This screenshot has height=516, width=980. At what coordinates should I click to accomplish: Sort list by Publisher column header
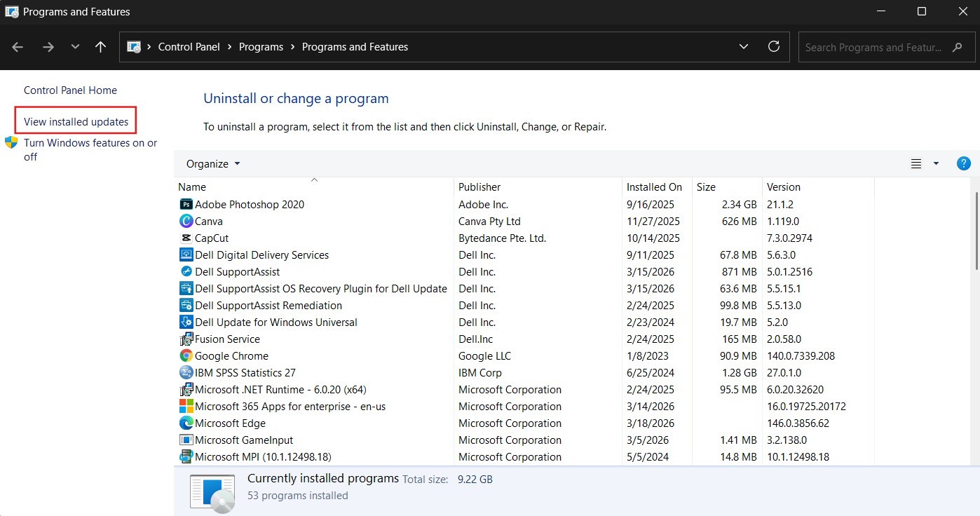479,187
